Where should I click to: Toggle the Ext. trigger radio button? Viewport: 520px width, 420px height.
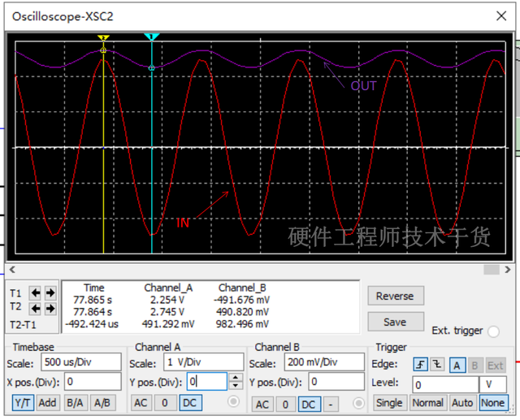point(494,331)
